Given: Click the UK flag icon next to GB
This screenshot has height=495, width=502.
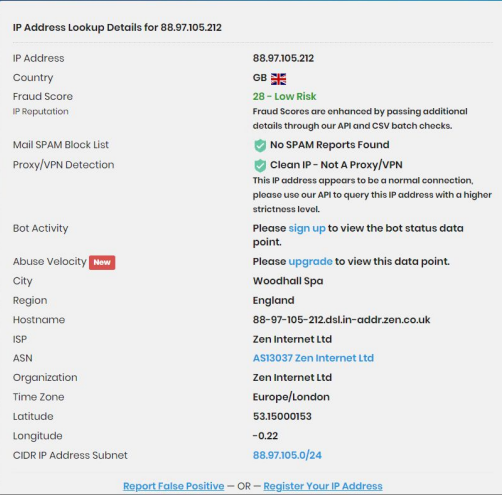Looking at the screenshot, I should click(x=278, y=79).
